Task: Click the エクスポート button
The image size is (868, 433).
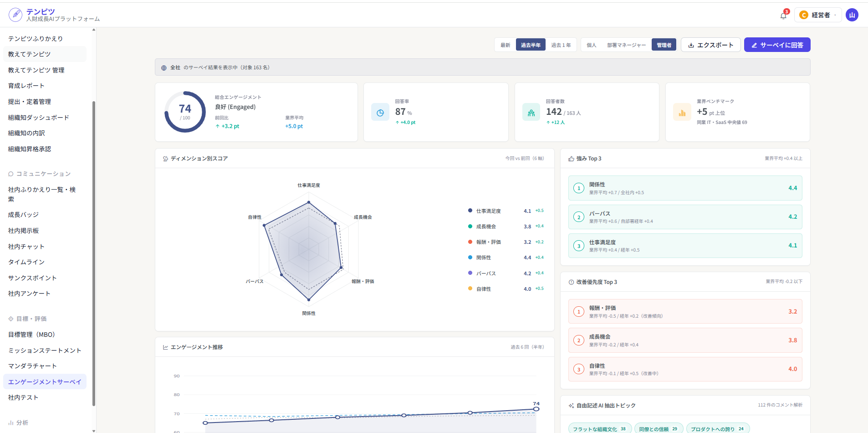Action: point(711,45)
